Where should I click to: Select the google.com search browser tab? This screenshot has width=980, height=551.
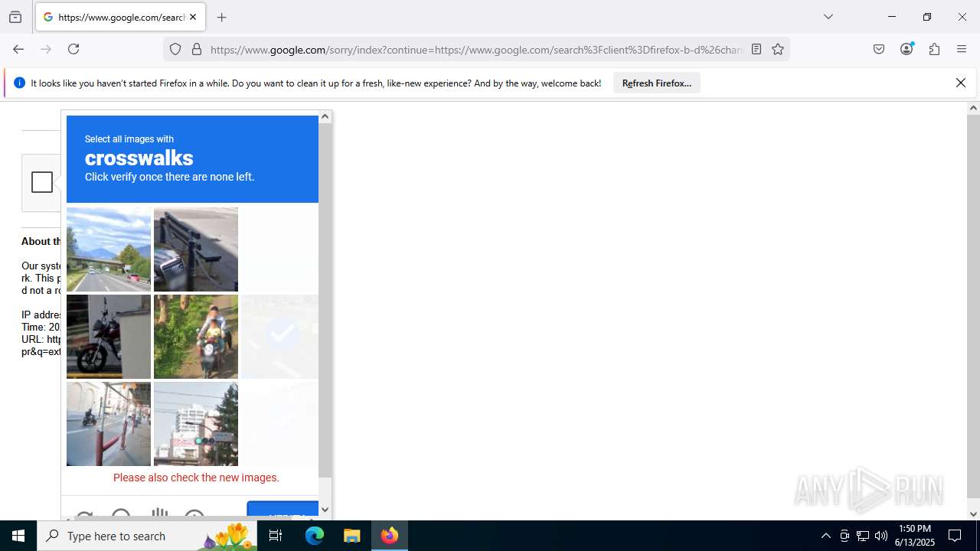(x=120, y=17)
